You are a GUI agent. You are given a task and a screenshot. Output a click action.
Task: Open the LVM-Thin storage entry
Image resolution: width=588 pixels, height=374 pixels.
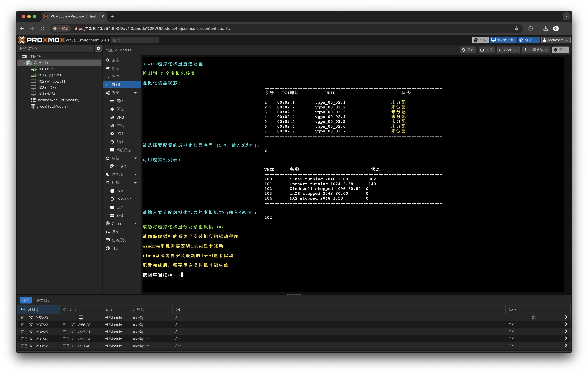[x=124, y=199]
